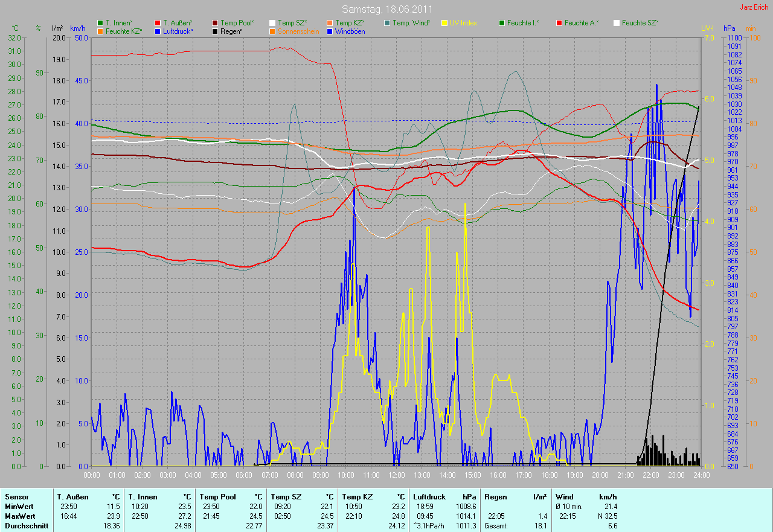The width and height of the screenshot is (773, 532).
Task: Click the 'UV Index' legend label
Action: (x=463, y=23)
